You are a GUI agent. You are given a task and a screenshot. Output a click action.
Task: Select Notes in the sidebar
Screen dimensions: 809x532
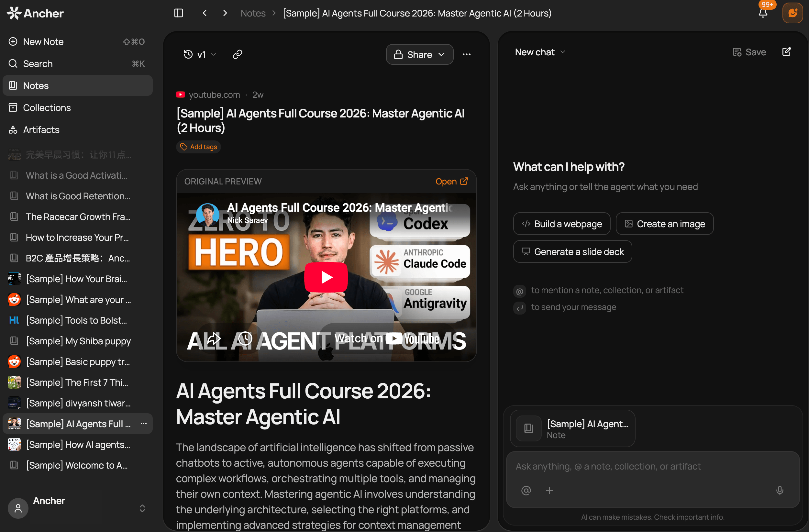pos(77,85)
